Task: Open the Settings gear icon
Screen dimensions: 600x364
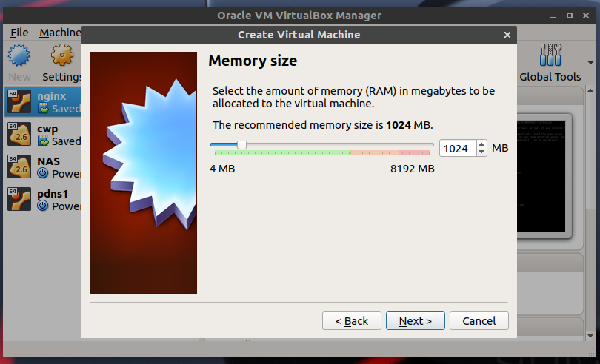Action: click(x=62, y=56)
